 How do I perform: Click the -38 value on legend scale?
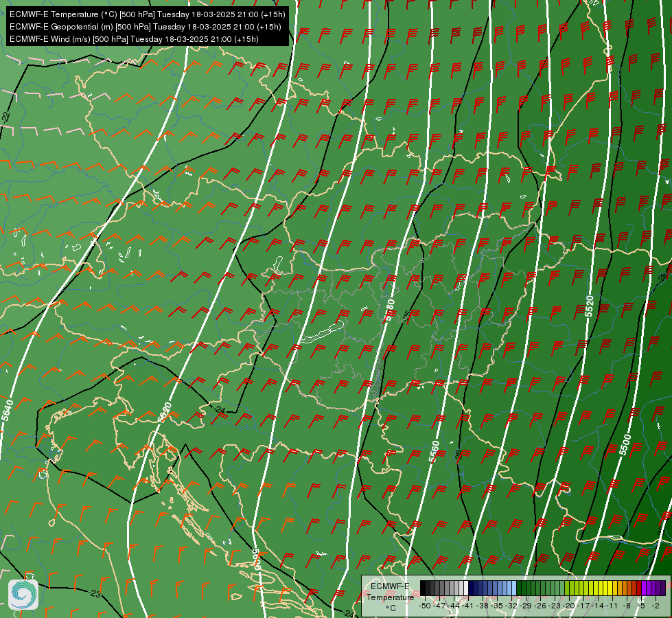click(482, 606)
